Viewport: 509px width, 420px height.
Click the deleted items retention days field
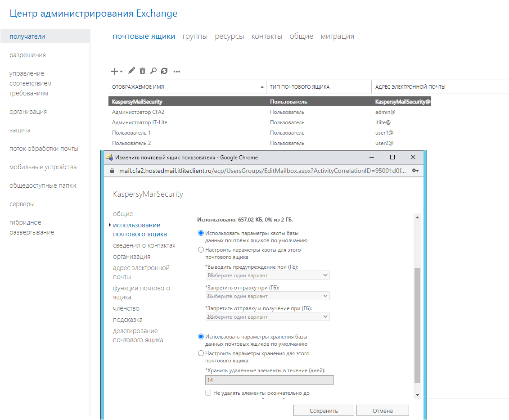tap(270, 380)
